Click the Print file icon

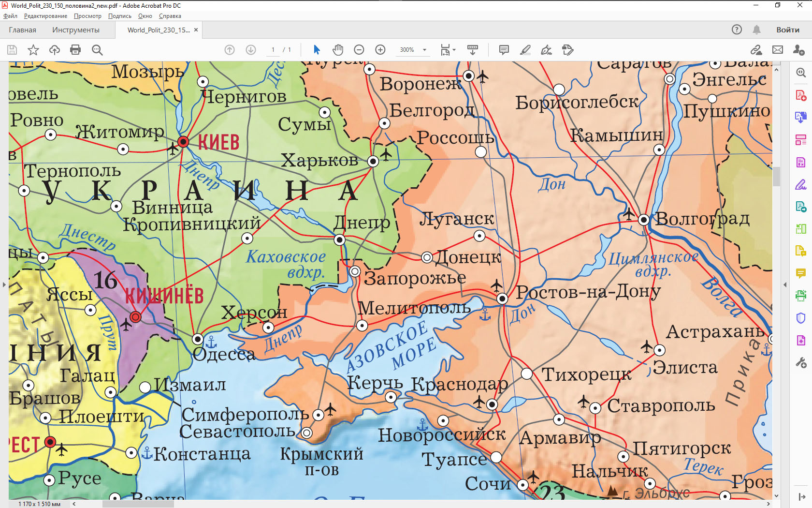[75, 50]
